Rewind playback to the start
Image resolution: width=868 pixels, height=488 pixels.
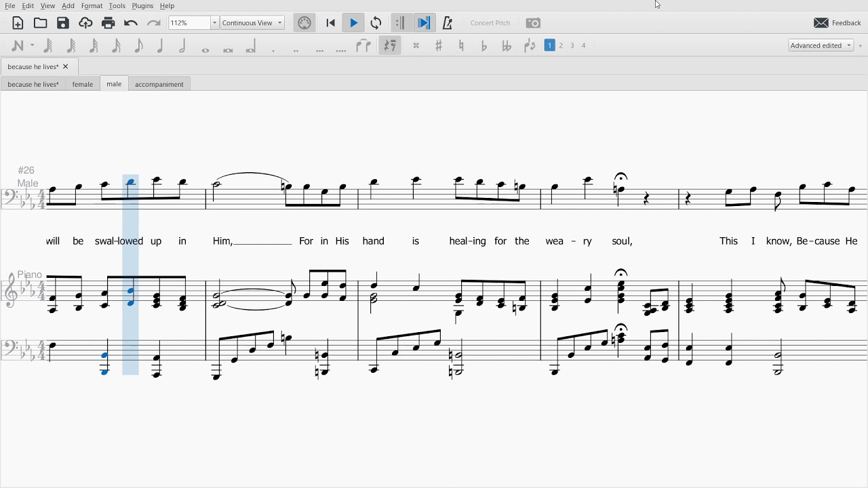[x=331, y=23]
